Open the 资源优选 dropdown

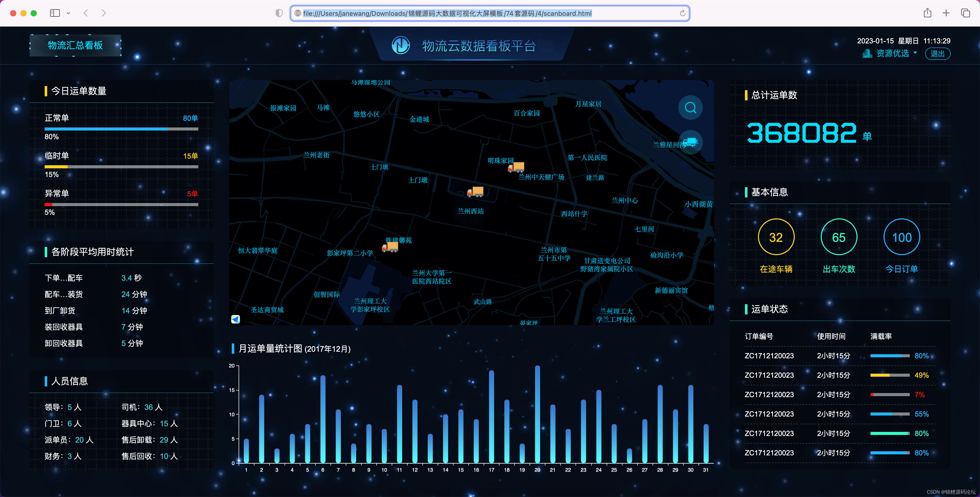pyautogui.click(x=897, y=54)
